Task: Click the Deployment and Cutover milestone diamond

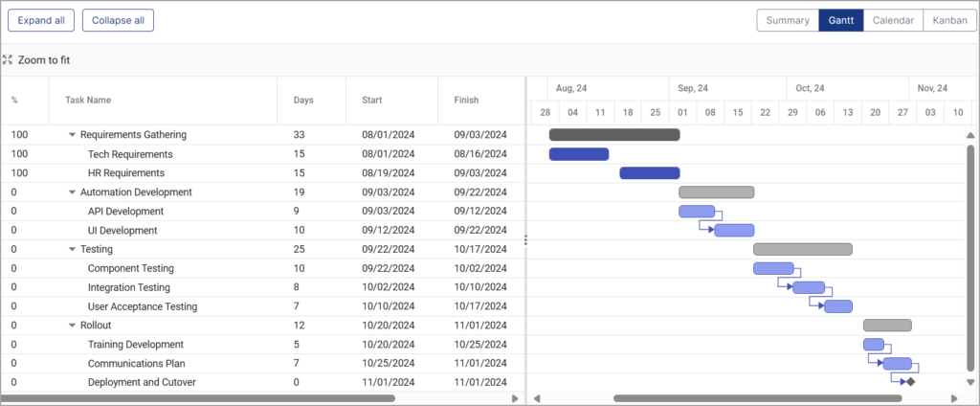Action: (x=911, y=382)
